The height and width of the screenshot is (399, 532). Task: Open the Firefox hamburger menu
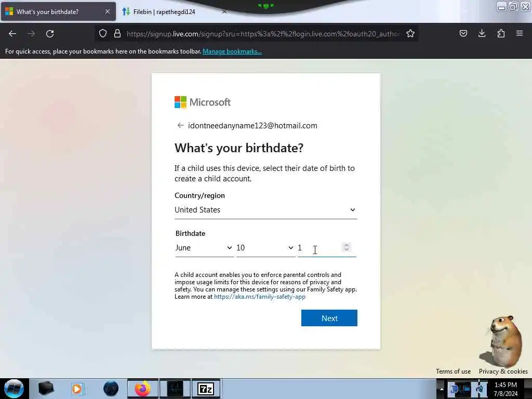520,33
